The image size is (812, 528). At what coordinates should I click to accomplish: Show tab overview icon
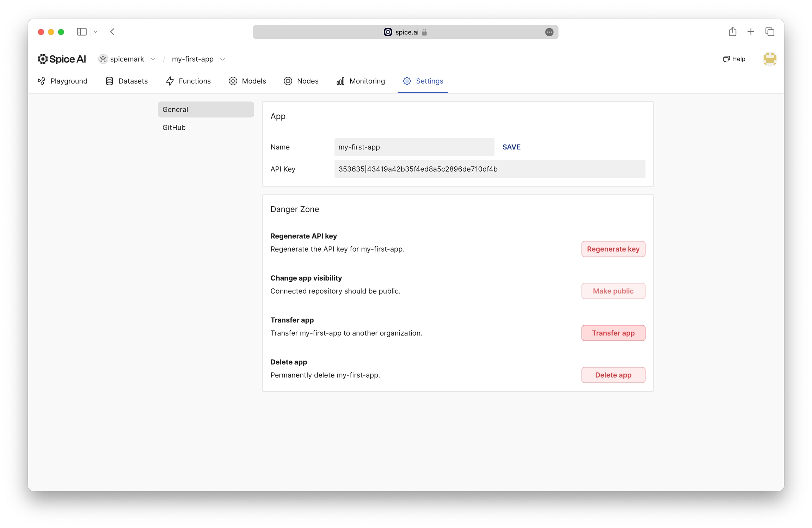[770, 32]
